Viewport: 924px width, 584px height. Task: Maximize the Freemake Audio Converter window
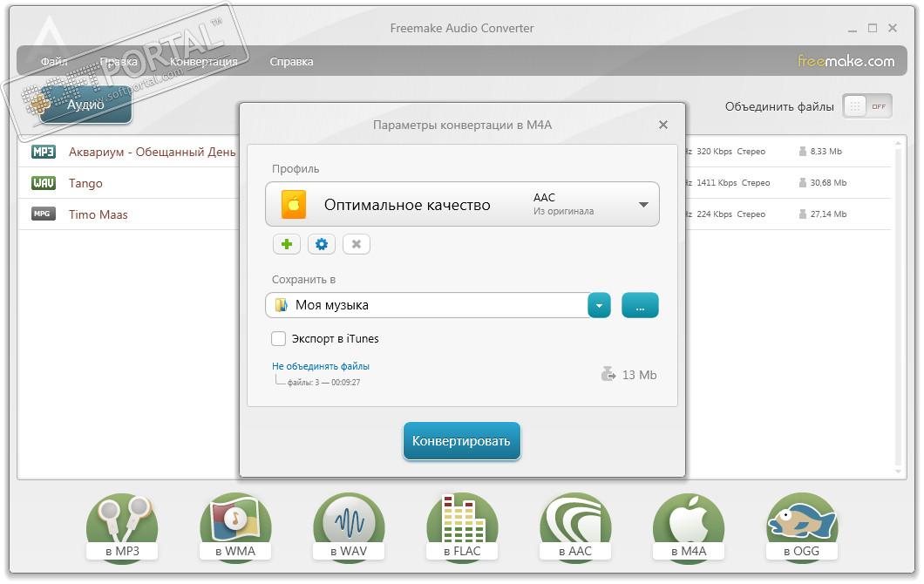tap(873, 28)
